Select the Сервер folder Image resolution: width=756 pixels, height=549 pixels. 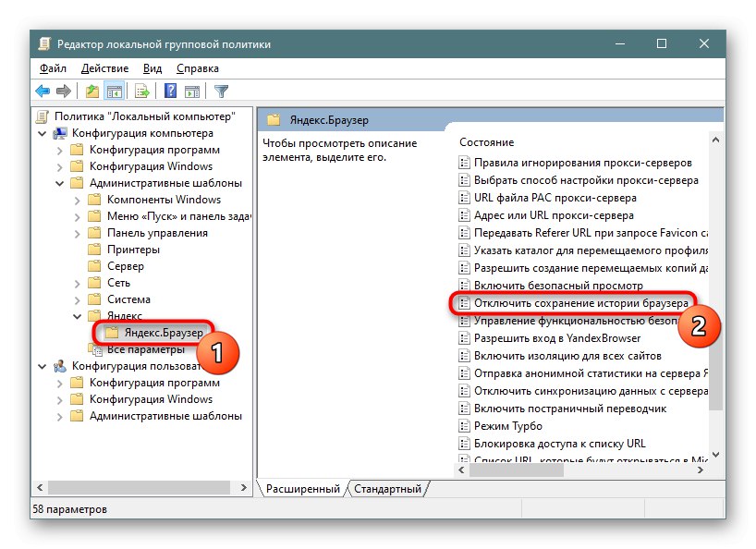click(x=126, y=266)
